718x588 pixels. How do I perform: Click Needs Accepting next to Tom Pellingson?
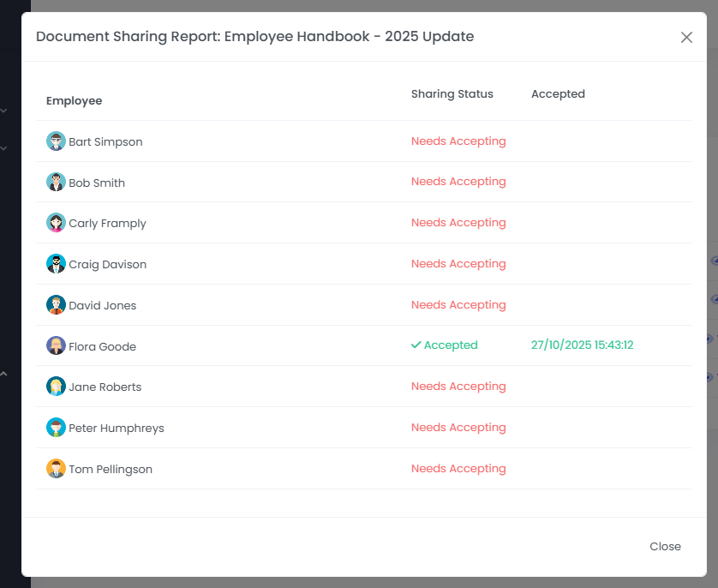458,468
